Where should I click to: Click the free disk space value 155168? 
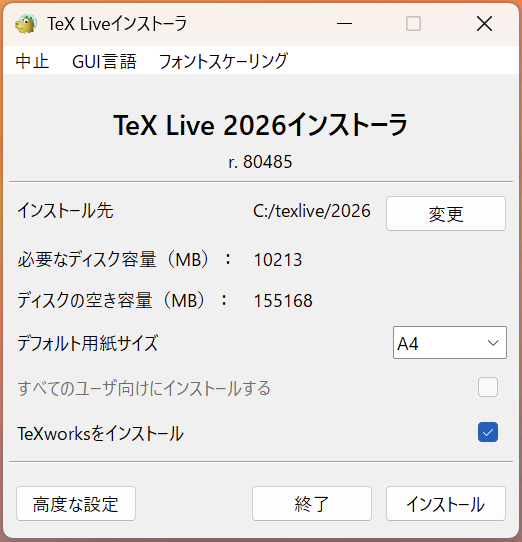(283, 300)
